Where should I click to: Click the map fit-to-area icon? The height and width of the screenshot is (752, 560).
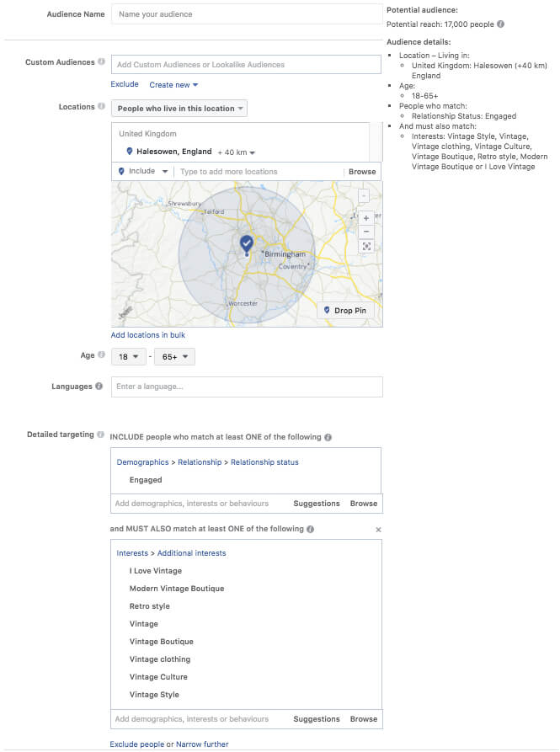pos(366,246)
